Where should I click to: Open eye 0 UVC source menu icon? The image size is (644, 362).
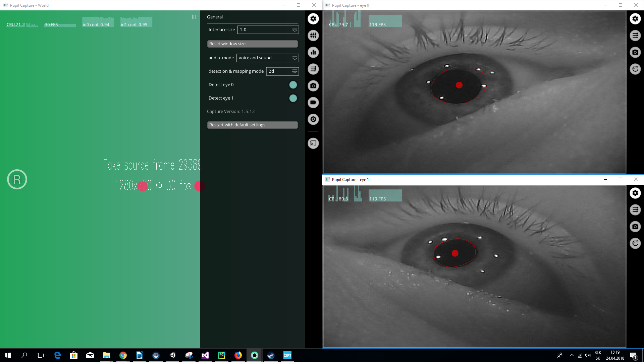pos(635,36)
